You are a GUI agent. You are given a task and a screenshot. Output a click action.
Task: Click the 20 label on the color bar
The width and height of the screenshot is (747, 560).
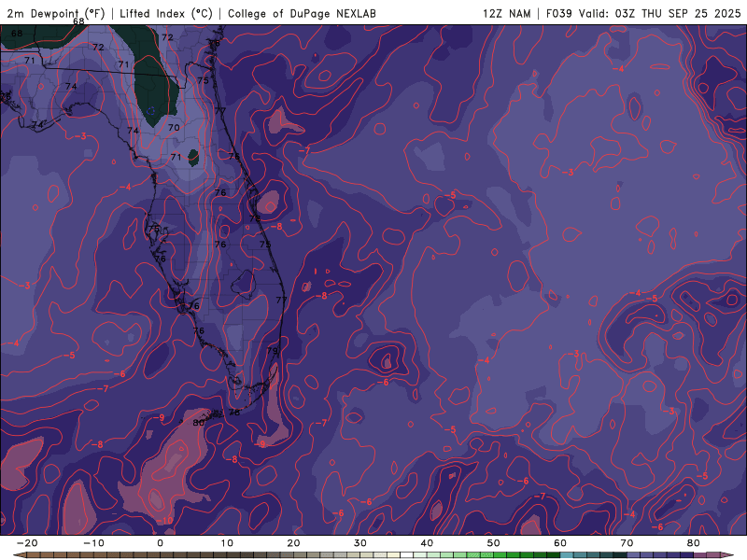pyautogui.click(x=293, y=543)
